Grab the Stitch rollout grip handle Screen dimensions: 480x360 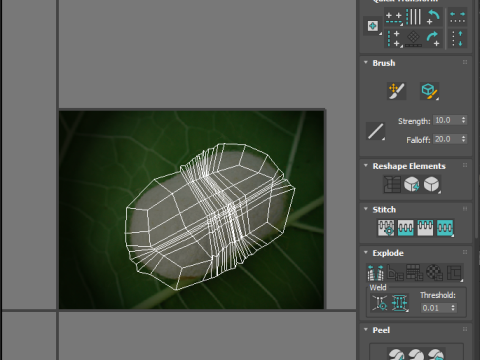coord(465,209)
